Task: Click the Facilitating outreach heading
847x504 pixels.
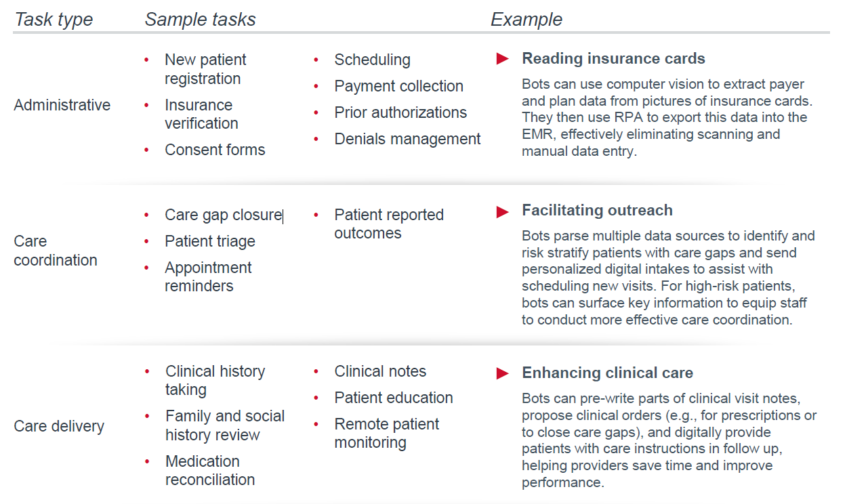Action: click(597, 211)
